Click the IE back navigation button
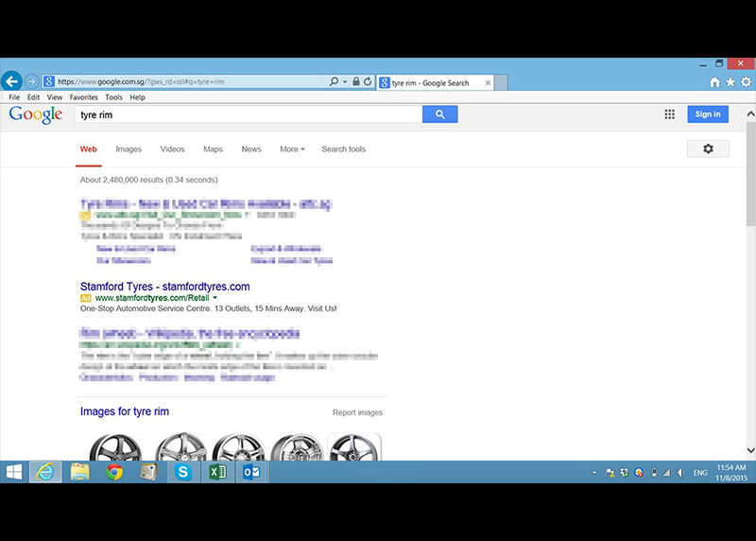 point(11,82)
